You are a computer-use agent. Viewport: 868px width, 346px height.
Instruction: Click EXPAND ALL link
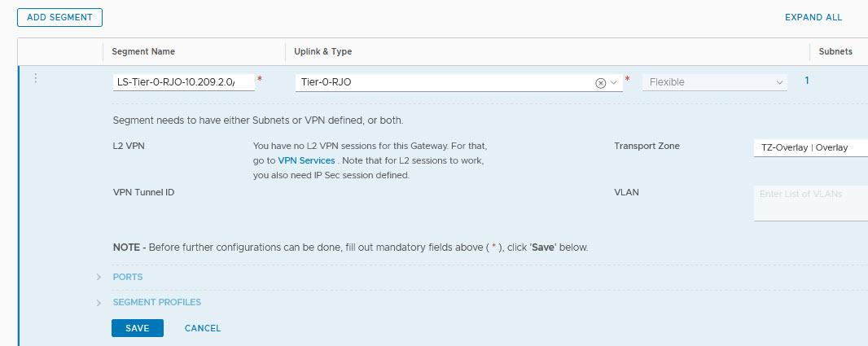(813, 17)
